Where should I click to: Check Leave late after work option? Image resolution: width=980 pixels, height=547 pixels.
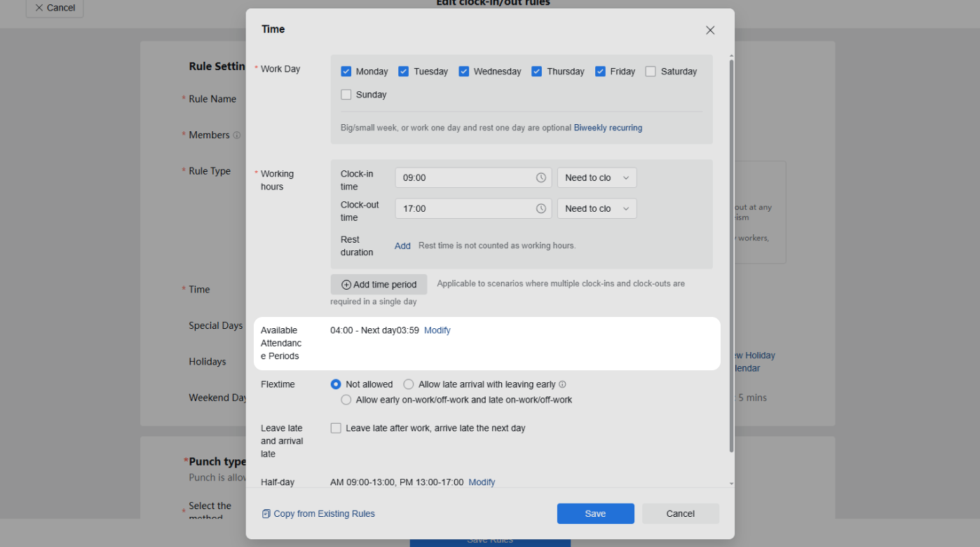[336, 428]
